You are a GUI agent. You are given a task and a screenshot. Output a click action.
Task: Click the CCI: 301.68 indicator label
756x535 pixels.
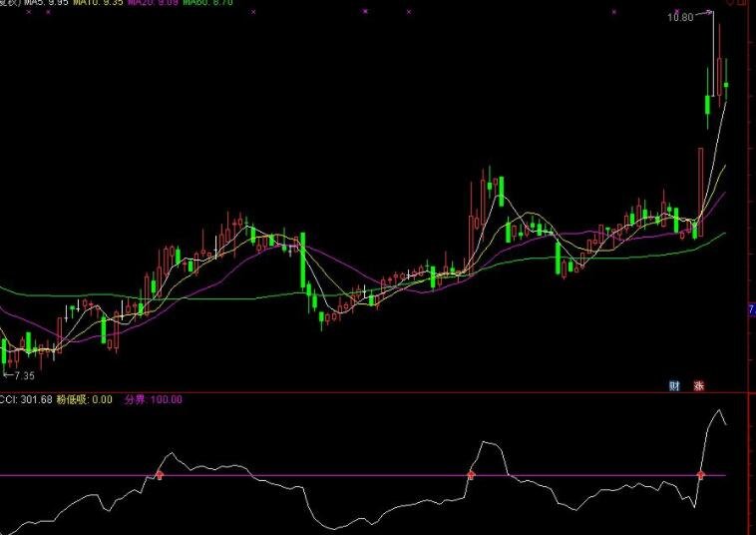(29, 399)
